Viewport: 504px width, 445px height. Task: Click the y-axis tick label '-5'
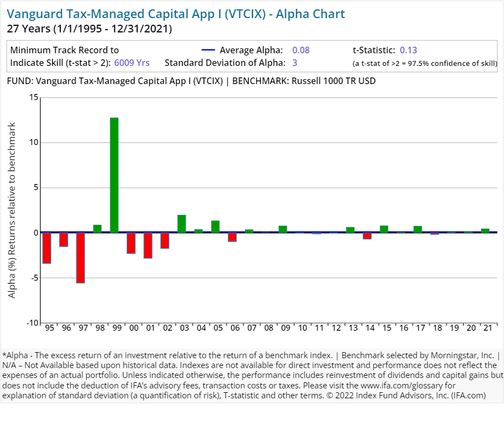coord(35,278)
